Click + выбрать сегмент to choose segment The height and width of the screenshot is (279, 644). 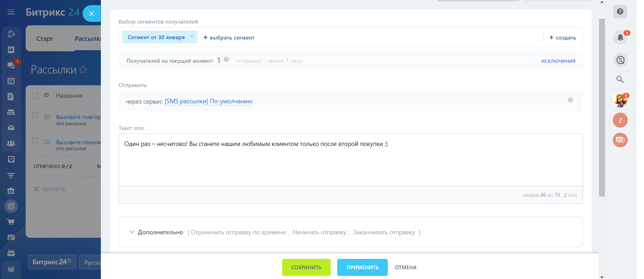[x=229, y=37]
